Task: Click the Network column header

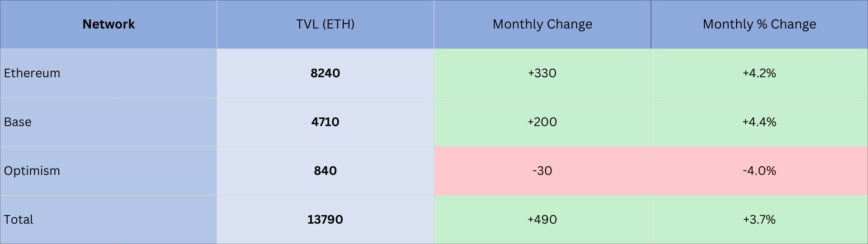Action: coord(108,24)
